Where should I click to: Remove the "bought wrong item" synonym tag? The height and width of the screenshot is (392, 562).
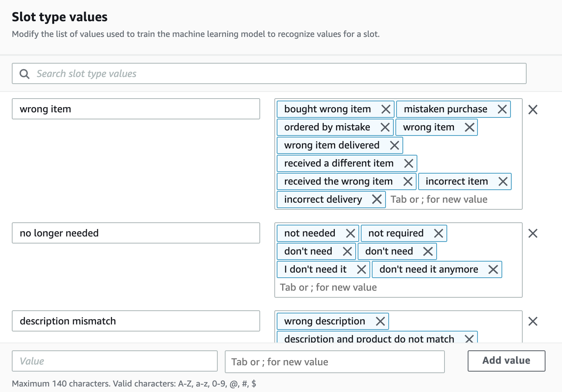click(x=386, y=109)
